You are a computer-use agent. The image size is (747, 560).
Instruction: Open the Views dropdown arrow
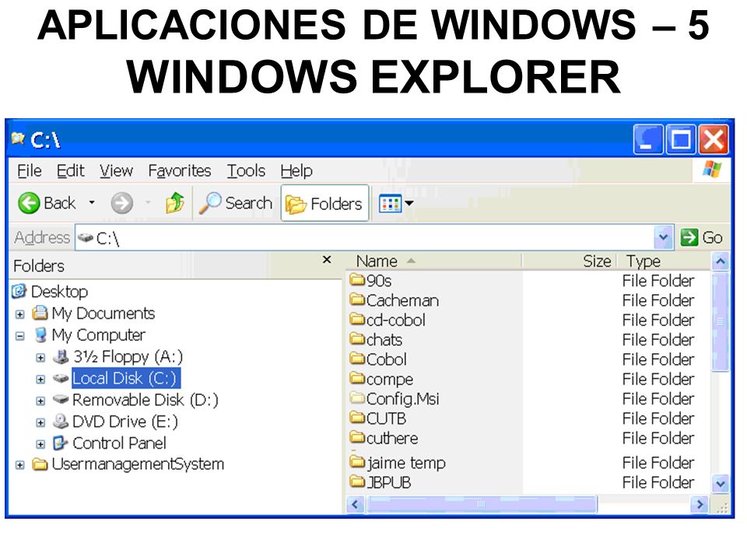click(409, 204)
